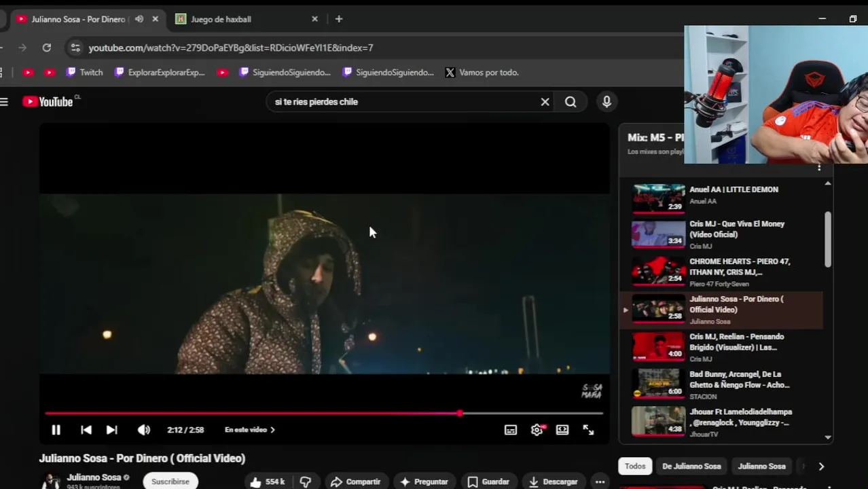Subscribe with Suscribirse button
Image resolution: width=868 pixels, height=489 pixels.
point(170,482)
